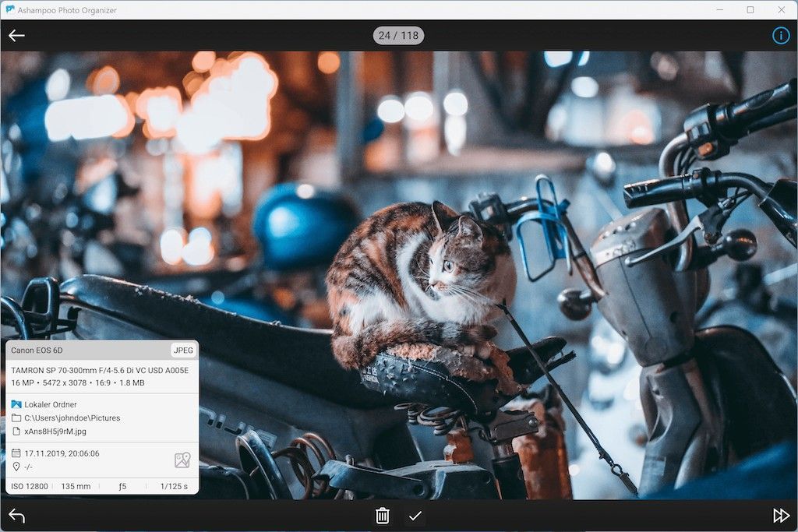
Task: Click the 24 / 118 image counter
Action: coord(398,36)
